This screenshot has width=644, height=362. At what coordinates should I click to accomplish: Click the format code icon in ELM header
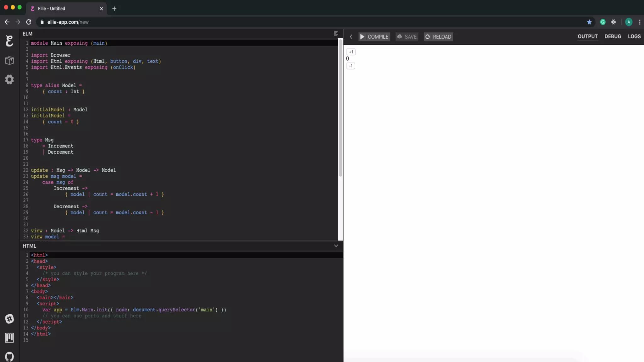[x=336, y=34]
